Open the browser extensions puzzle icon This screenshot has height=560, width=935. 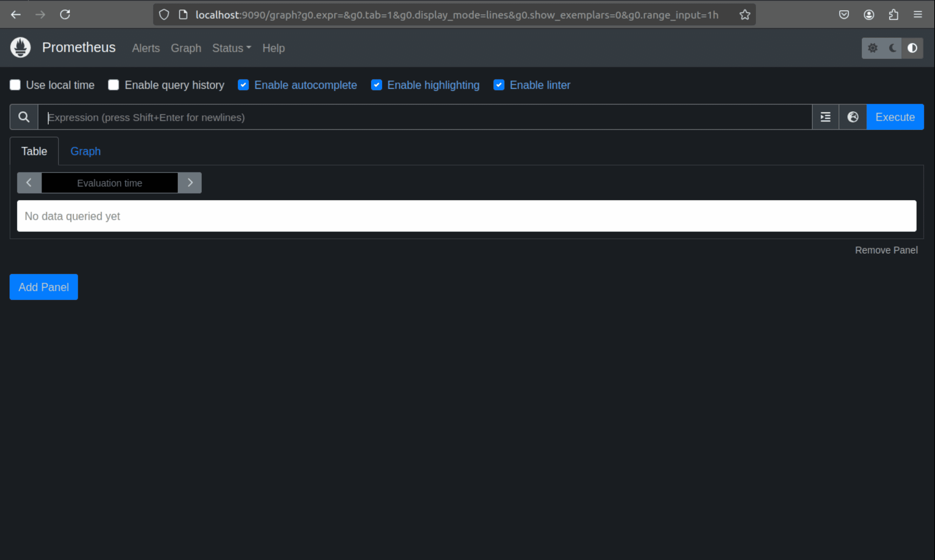coord(894,15)
